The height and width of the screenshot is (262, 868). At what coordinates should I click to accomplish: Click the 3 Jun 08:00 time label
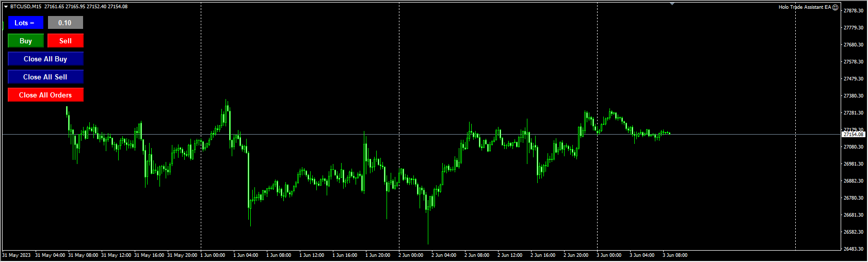point(675,255)
